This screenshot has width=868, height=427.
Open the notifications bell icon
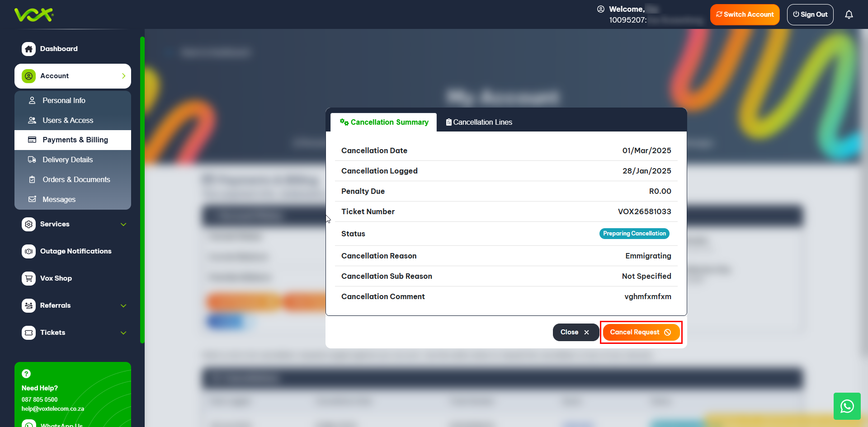tap(849, 14)
